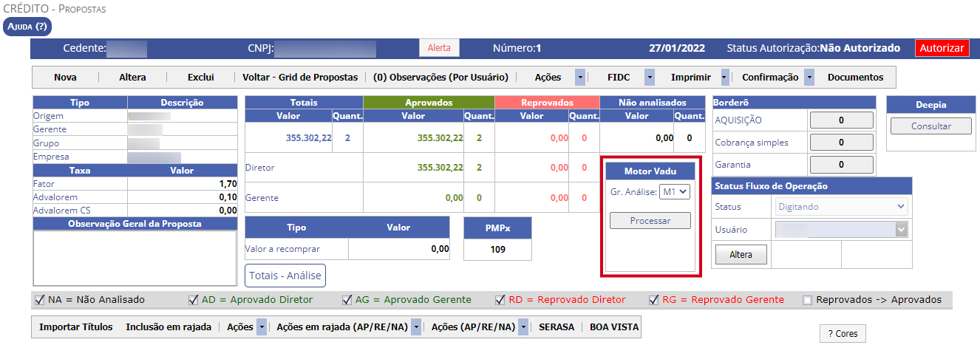
Task: Open the Totais - Análise button
Action: click(x=285, y=276)
